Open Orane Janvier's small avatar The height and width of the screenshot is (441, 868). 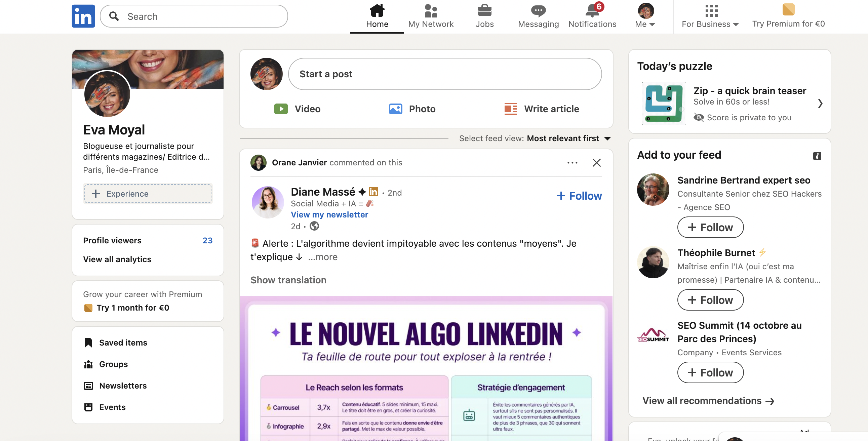(259, 163)
